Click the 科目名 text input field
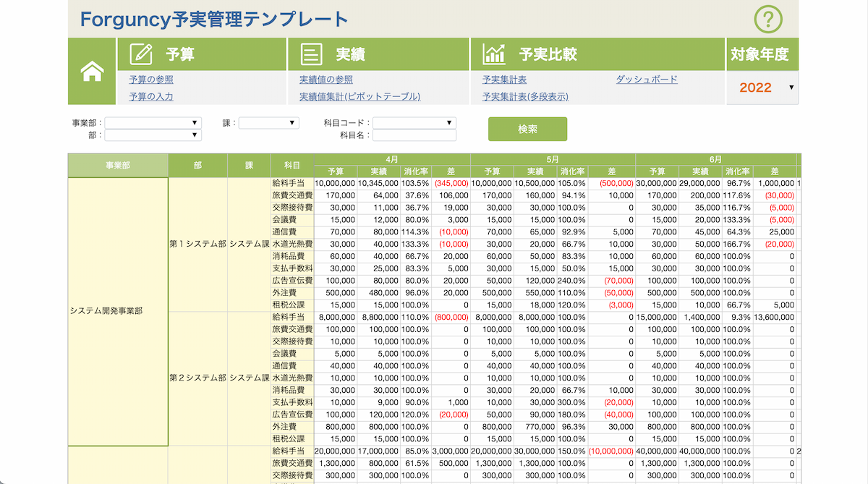The height and width of the screenshot is (484, 868). [x=414, y=135]
